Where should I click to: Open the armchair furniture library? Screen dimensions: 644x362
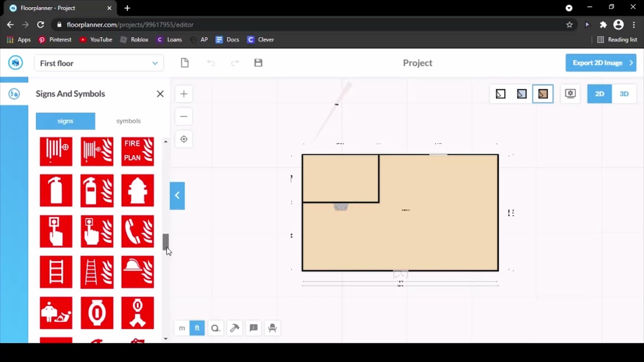click(x=273, y=328)
